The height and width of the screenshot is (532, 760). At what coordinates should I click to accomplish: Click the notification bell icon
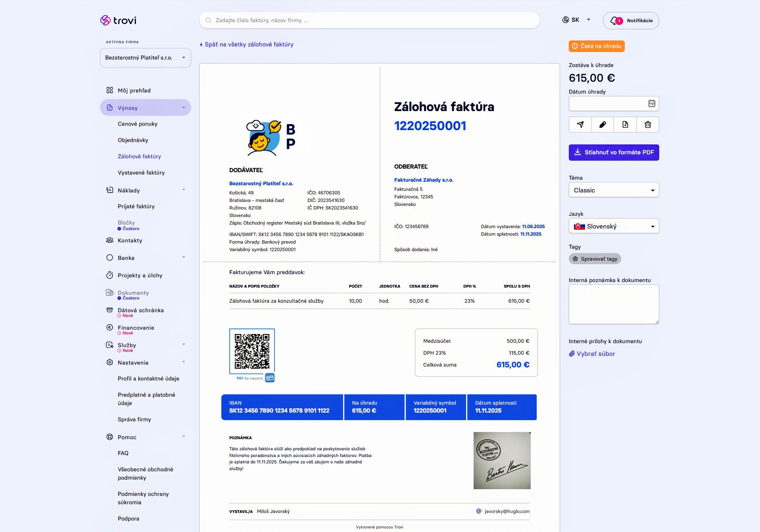(614, 21)
